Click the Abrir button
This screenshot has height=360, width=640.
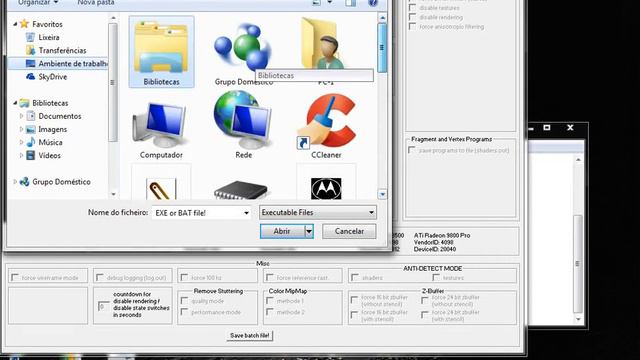pyautogui.click(x=282, y=231)
